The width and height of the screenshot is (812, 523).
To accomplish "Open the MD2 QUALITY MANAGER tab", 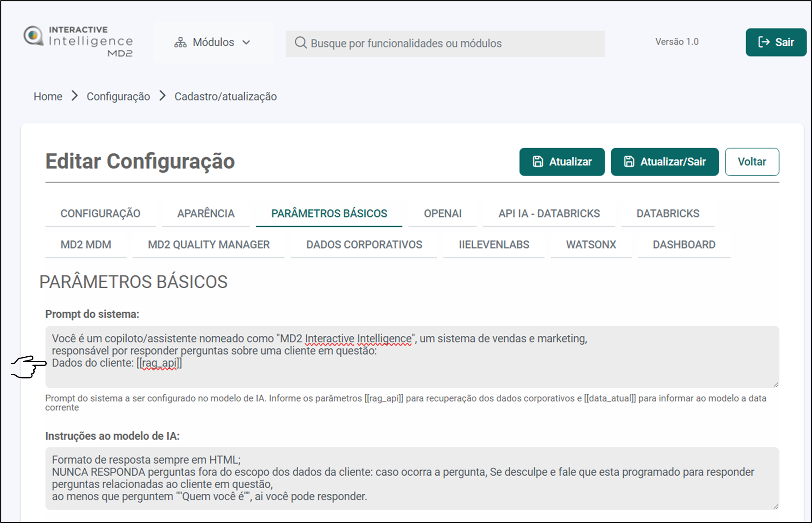I will [x=209, y=245].
